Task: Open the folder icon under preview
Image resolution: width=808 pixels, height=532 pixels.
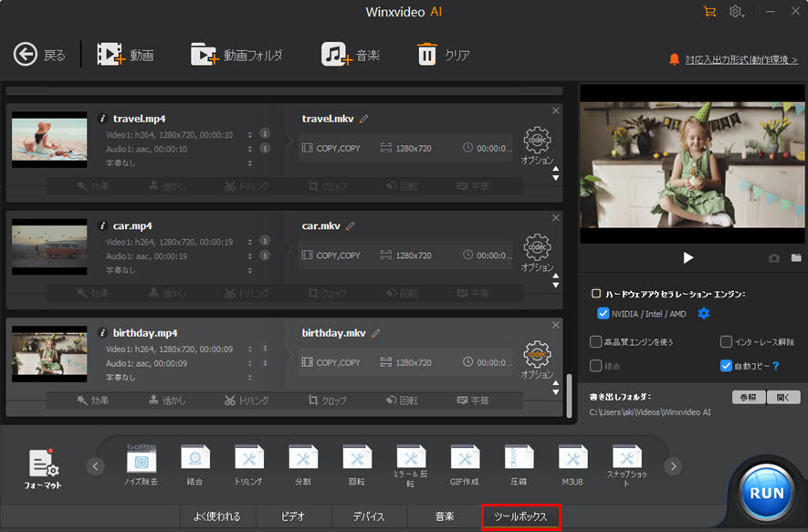Action: pos(796,257)
